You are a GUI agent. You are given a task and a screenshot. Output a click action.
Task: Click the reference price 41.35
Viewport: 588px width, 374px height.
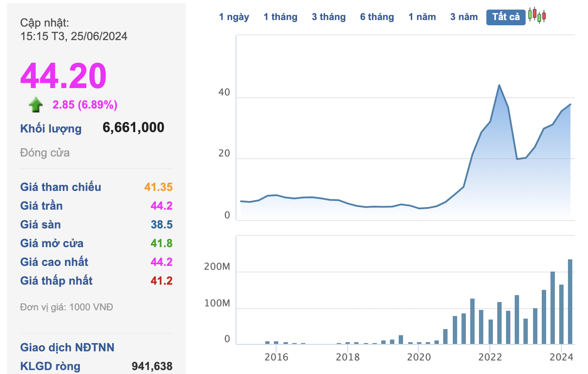tap(159, 187)
